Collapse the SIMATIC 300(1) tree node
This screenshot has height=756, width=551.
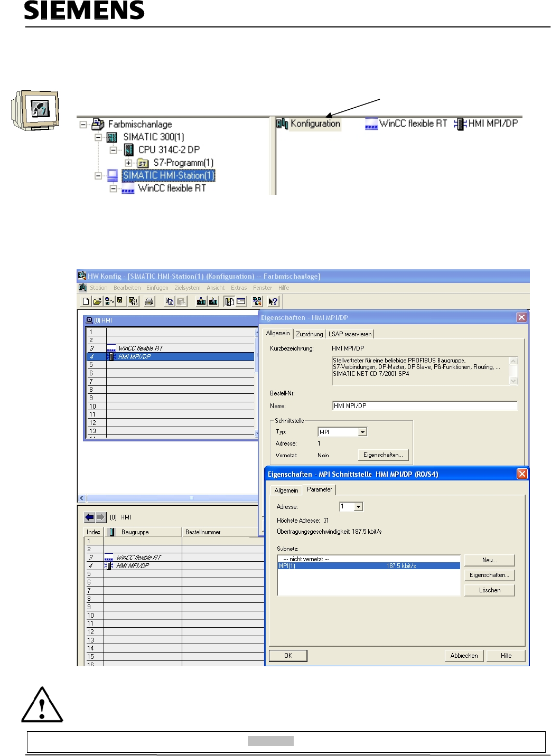(x=98, y=137)
